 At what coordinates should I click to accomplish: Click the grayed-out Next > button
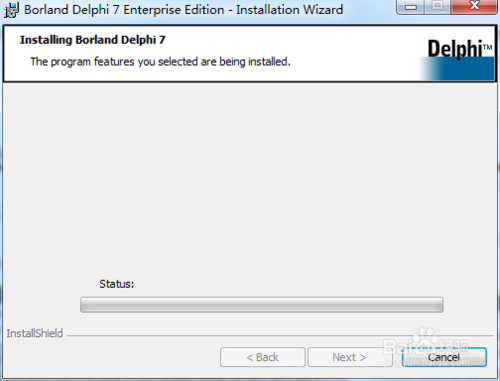(x=349, y=357)
